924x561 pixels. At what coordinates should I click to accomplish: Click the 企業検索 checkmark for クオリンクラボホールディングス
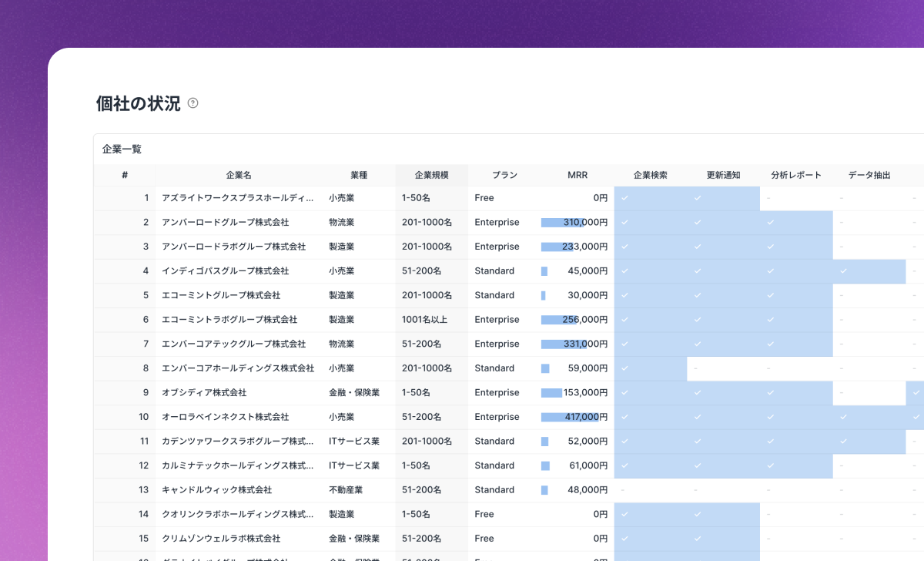click(625, 514)
